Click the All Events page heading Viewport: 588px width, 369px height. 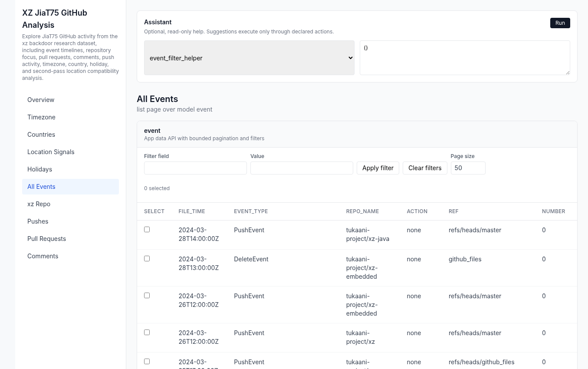point(157,99)
